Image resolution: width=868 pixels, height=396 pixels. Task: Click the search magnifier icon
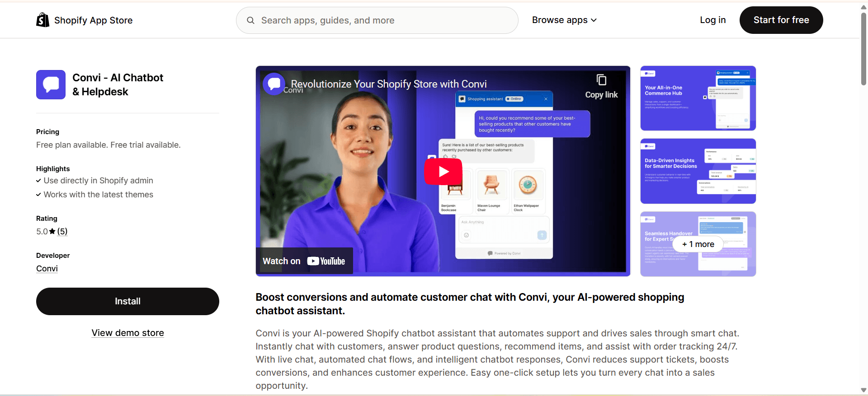point(250,20)
